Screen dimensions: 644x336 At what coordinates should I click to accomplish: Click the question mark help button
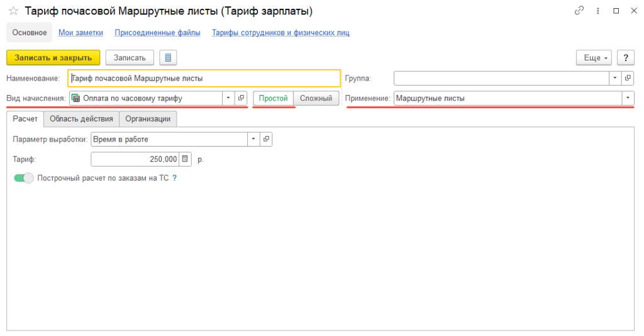[x=625, y=58]
